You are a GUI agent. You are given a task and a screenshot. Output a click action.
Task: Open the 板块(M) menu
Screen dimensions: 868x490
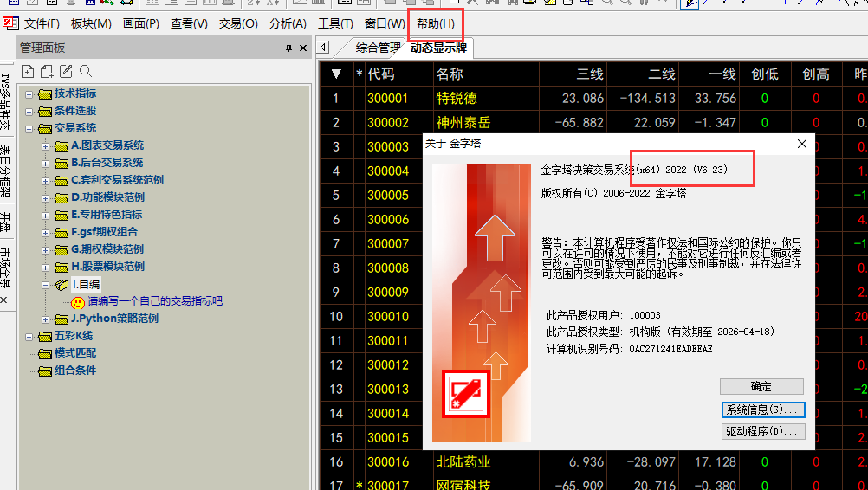[91, 23]
